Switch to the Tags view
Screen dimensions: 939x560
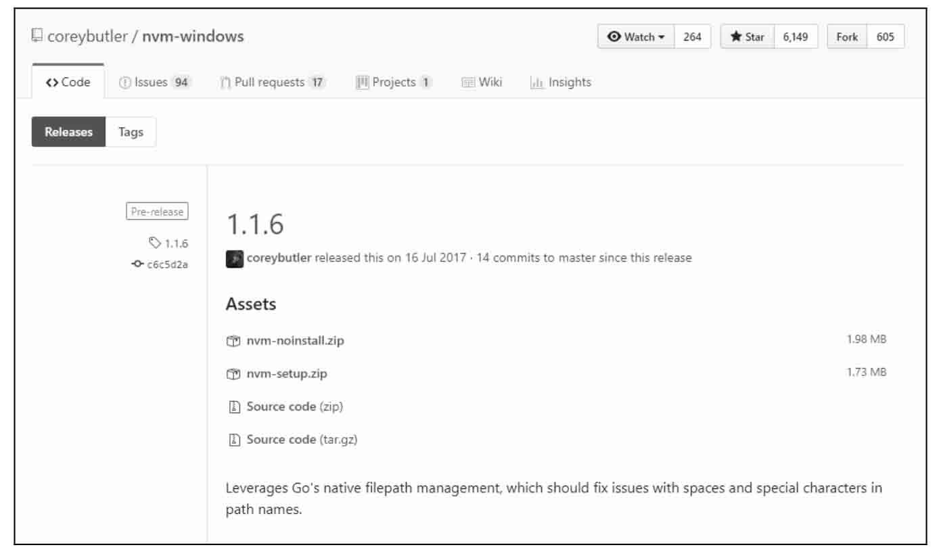coord(131,132)
